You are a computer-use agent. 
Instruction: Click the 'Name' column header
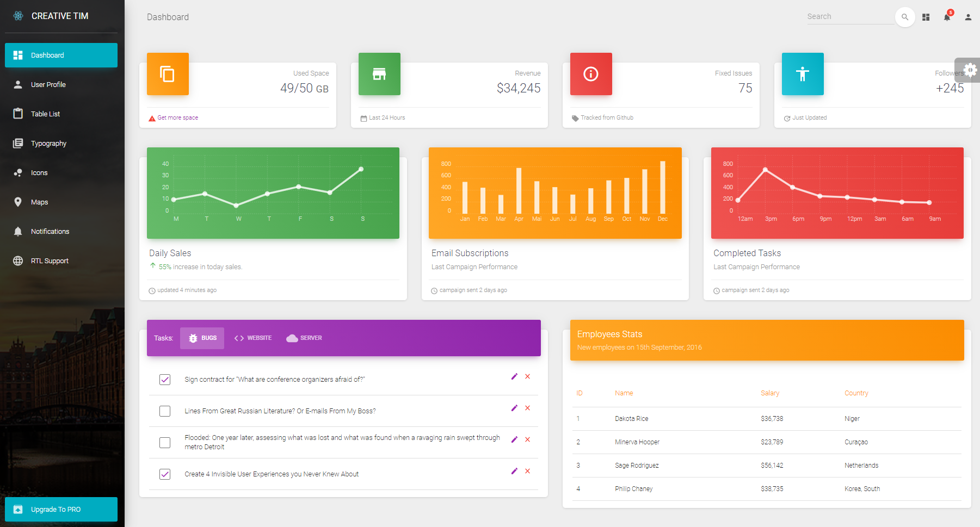tap(624, 393)
